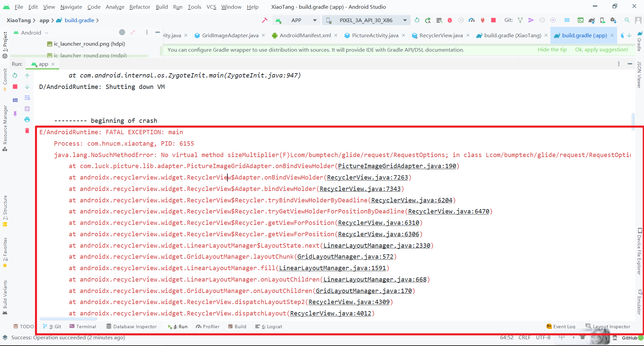Open PictureImageGridAdapter.java:190 stack link

pos(397,166)
